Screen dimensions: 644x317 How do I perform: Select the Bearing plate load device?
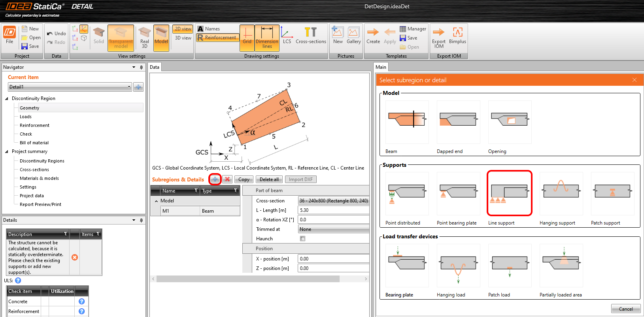point(407,265)
